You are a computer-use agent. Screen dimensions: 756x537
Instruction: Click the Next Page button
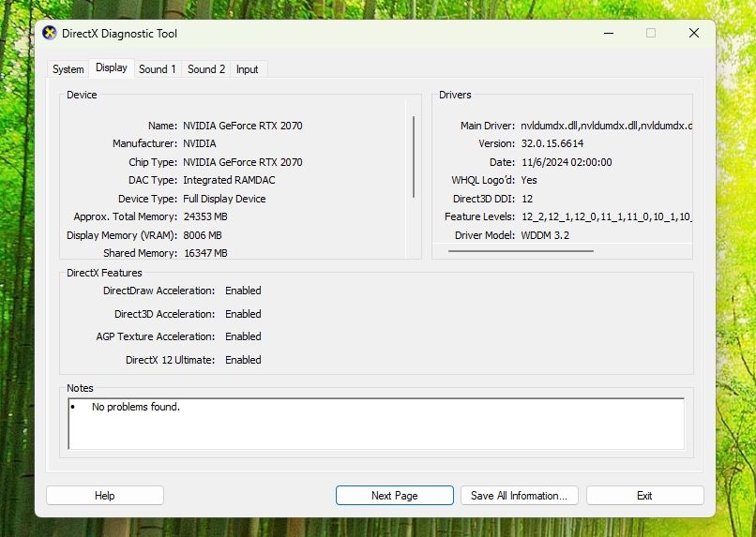(394, 496)
